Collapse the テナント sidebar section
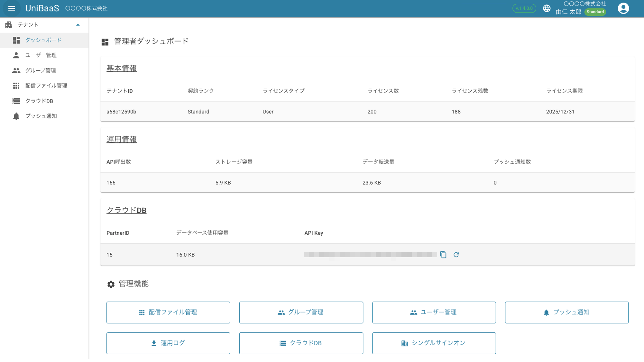Screen dimensions: 644x362 (78, 25)
